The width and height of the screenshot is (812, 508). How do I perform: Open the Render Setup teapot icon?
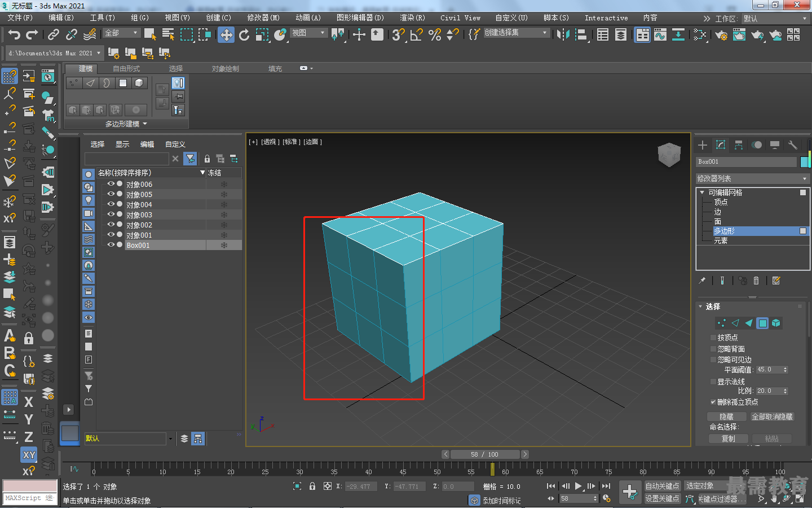721,35
